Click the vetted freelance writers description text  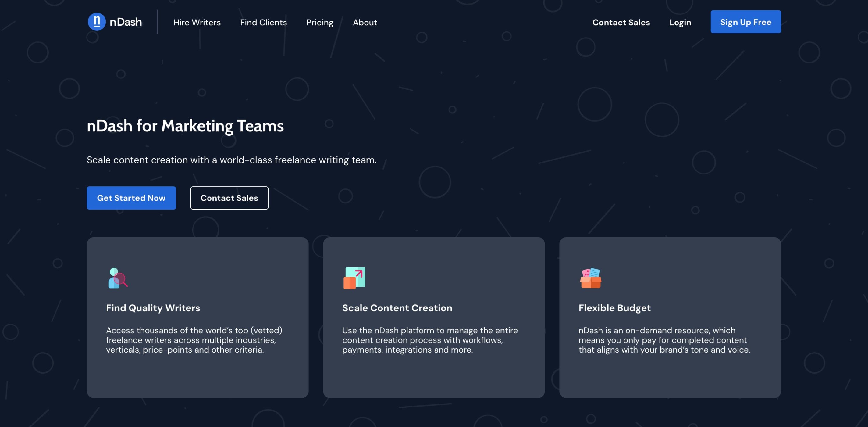tap(194, 340)
